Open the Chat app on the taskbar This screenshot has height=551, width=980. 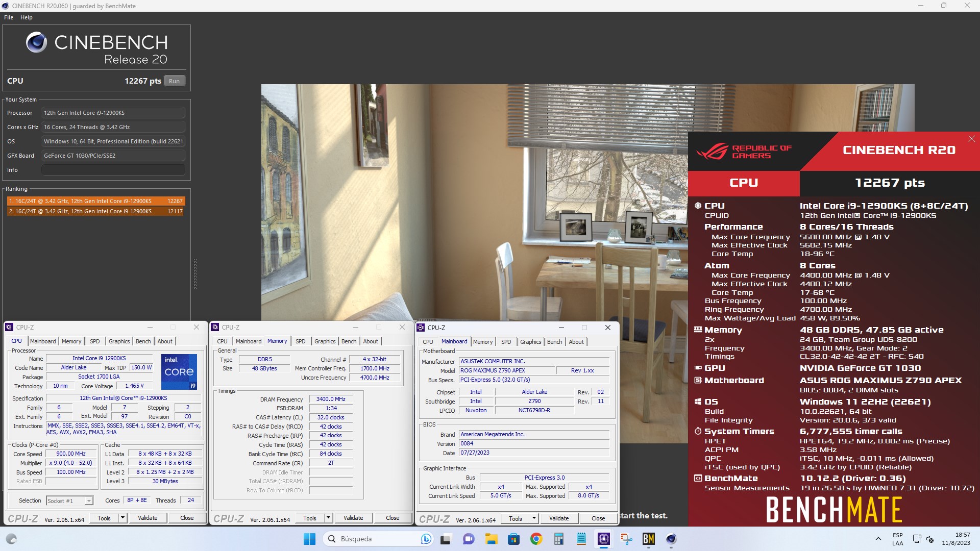click(x=469, y=539)
